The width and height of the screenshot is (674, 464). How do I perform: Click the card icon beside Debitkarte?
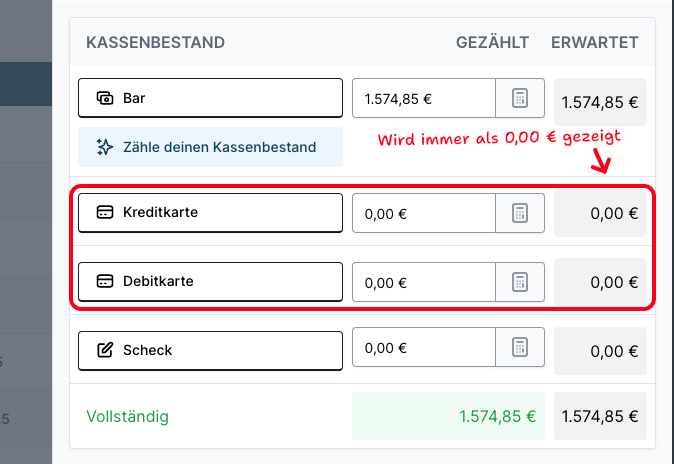[104, 282]
